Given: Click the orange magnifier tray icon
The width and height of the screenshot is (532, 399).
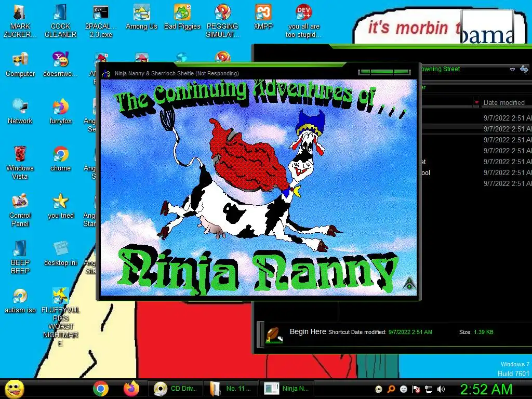Looking at the screenshot, I should click(391, 389).
